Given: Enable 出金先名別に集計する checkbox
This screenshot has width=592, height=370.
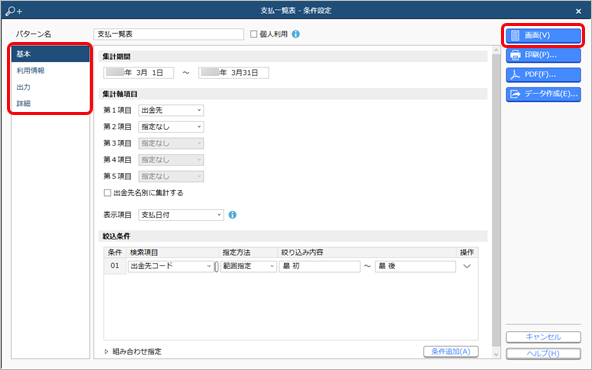Looking at the screenshot, I should (x=107, y=193).
